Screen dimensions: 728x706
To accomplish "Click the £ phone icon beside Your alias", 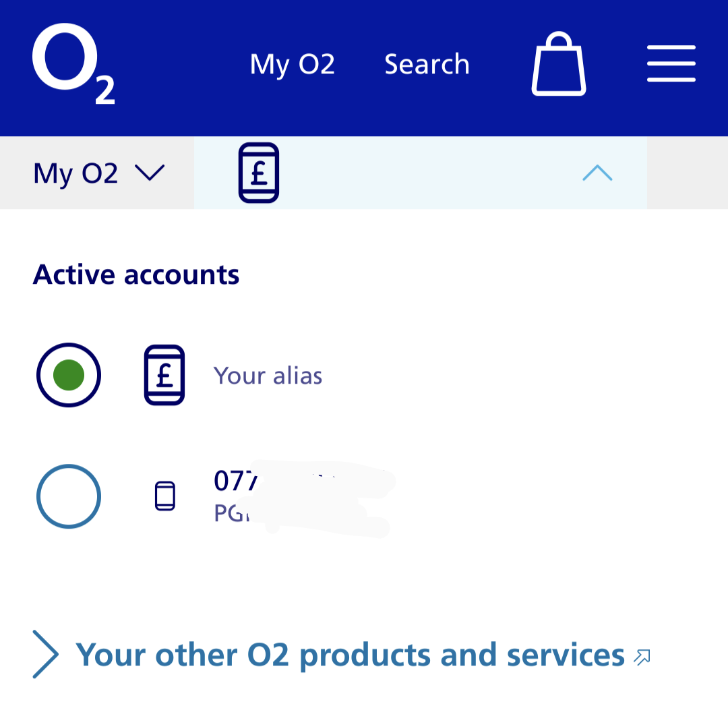I will (164, 375).
